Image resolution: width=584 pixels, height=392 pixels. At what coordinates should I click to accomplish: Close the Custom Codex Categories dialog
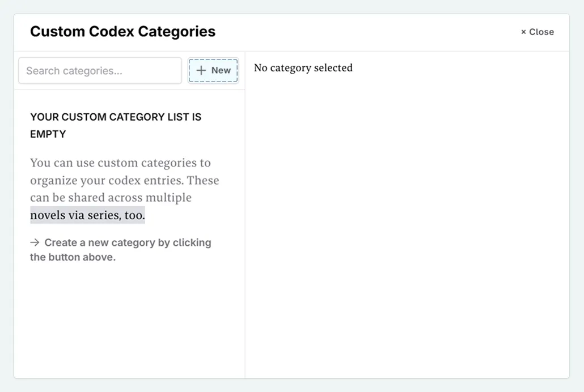tap(537, 32)
